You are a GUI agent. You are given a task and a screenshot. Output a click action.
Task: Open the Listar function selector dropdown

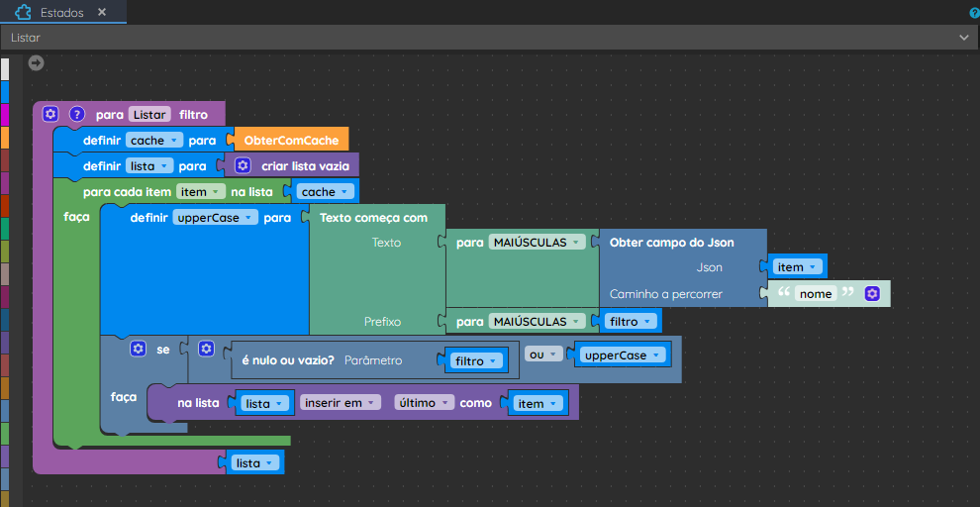click(490, 38)
